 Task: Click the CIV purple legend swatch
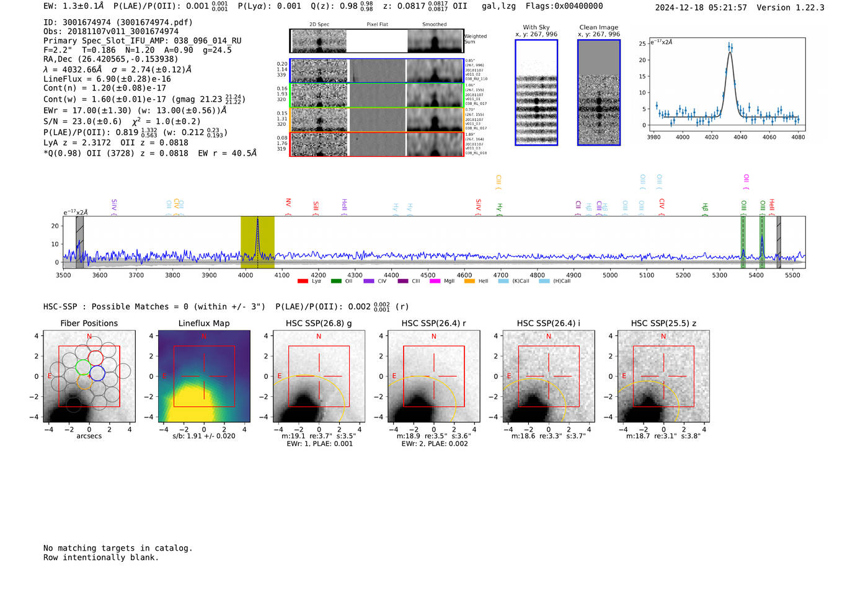[369, 281]
